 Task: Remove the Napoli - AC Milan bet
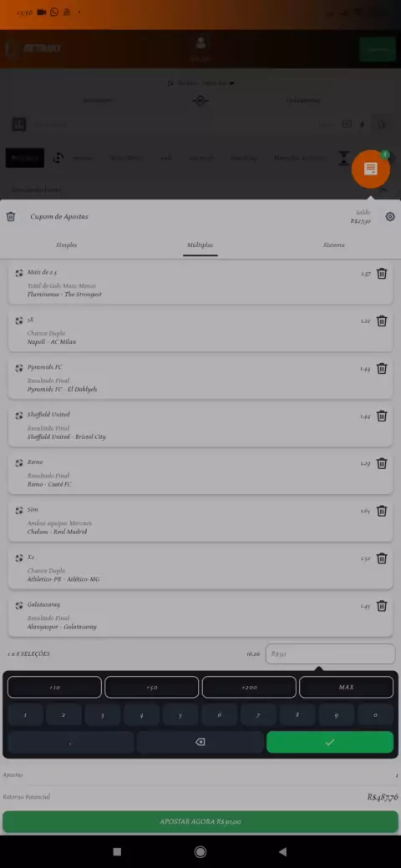[382, 321]
